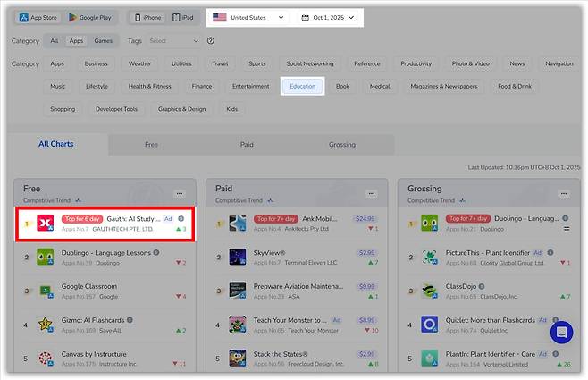The height and width of the screenshot is (380, 588).
Task: Switch to the All Charts tab
Action: point(56,144)
